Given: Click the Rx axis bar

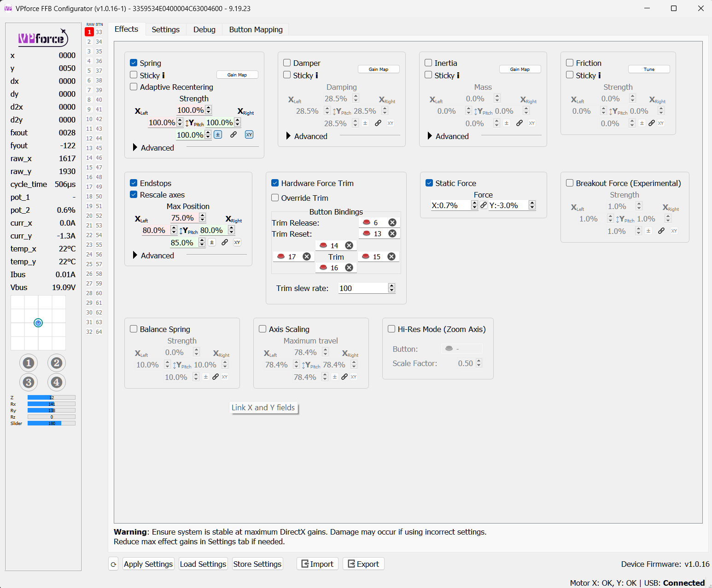Looking at the screenshot, I should coord(52,404).
